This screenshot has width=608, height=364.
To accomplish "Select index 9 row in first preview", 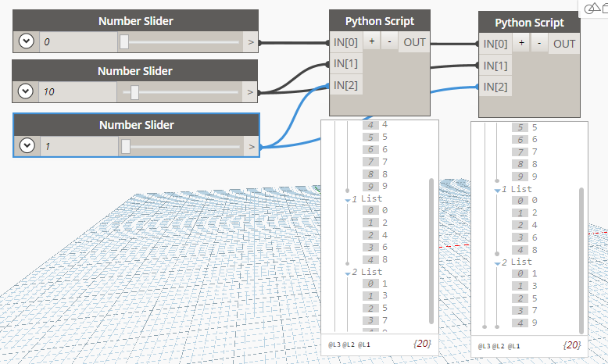I will click(x=375, y=187).
